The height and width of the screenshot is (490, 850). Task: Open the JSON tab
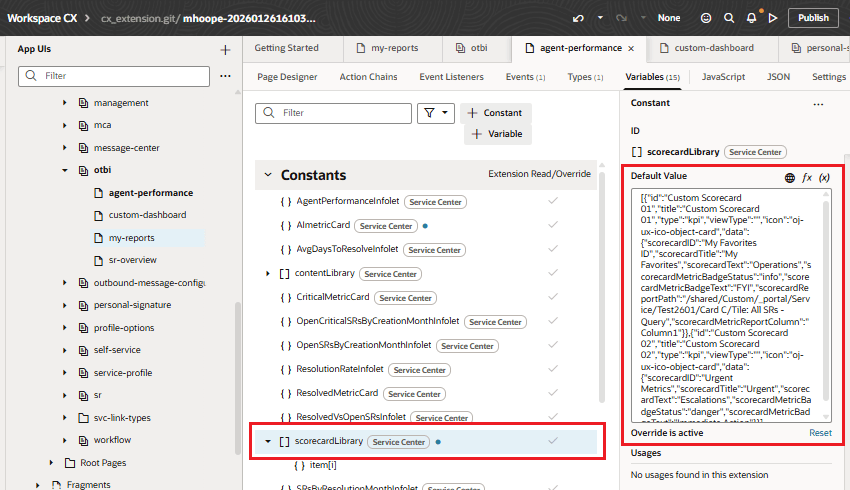coord(778,77)
